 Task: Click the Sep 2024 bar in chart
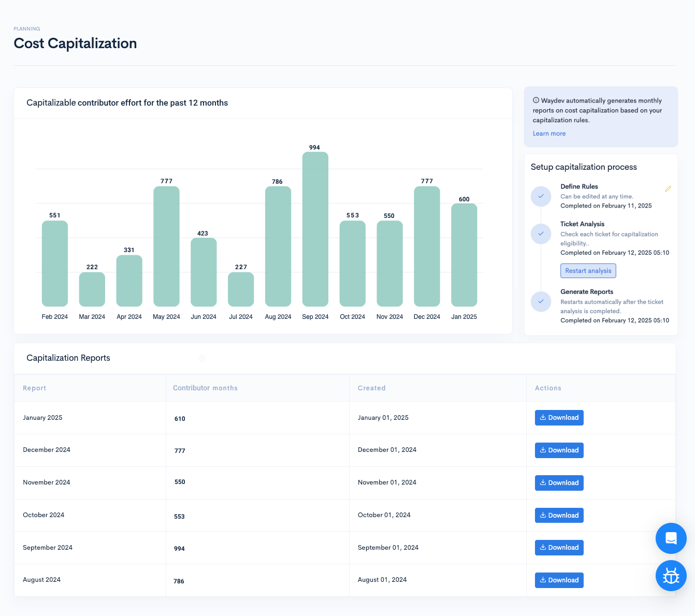(x=315, y=229)
